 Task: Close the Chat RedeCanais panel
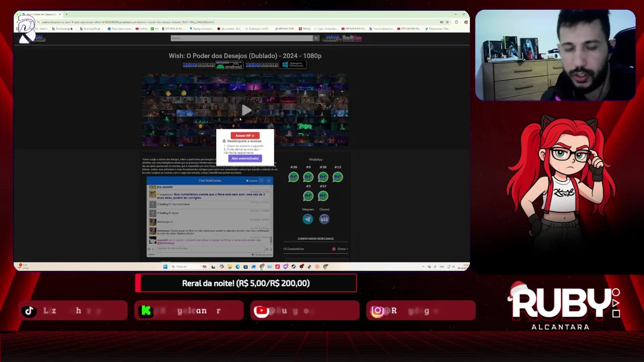tap(269, 180)
